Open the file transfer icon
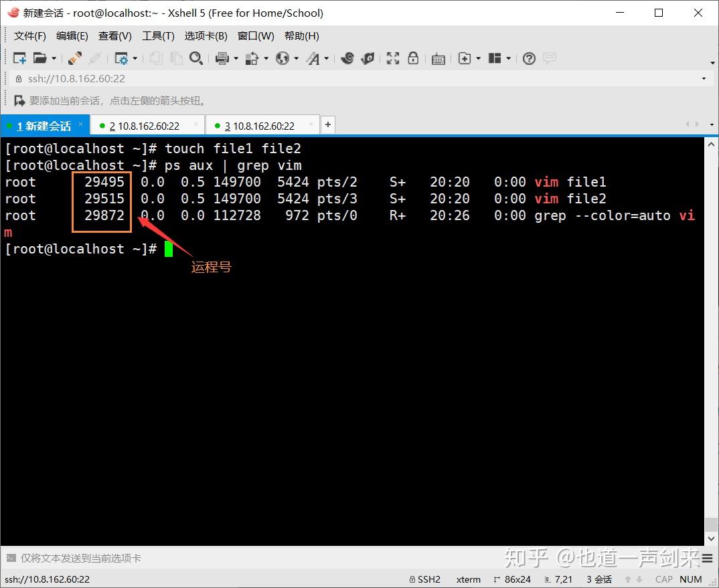 [x=252, y=58]
